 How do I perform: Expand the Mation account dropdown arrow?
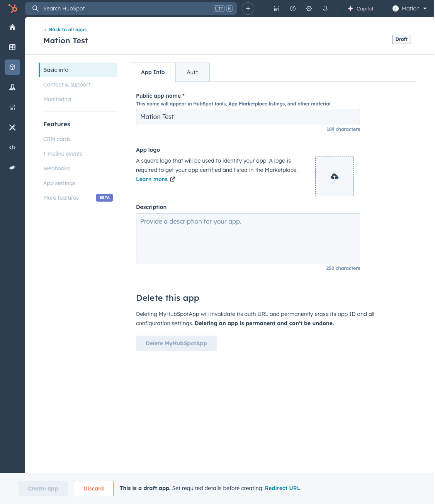(425, 8)
